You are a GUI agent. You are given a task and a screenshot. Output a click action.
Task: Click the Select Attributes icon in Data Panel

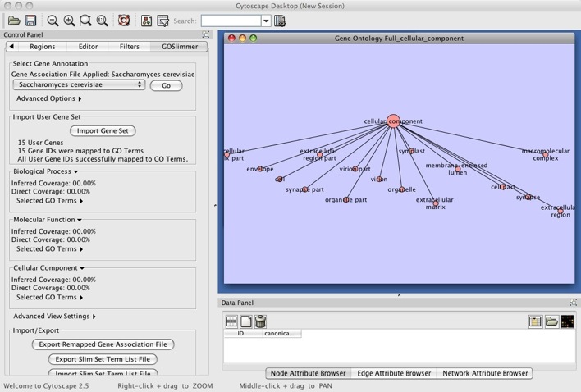(x=231, y=321)
